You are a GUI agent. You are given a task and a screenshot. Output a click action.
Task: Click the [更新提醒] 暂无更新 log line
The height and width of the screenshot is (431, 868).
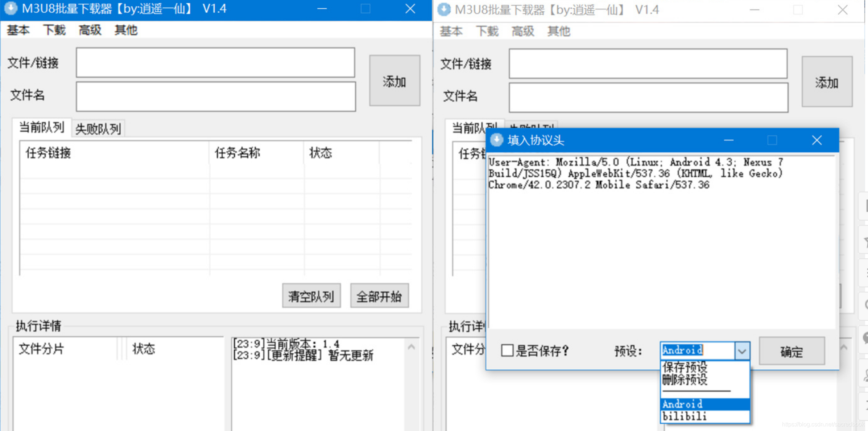click(303, 356)
